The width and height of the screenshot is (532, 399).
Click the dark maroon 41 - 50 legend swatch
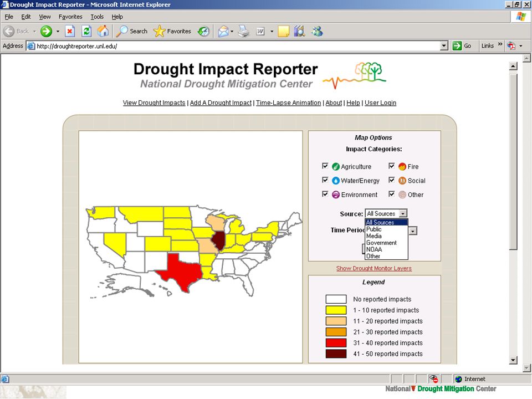[x=336, y=354]
